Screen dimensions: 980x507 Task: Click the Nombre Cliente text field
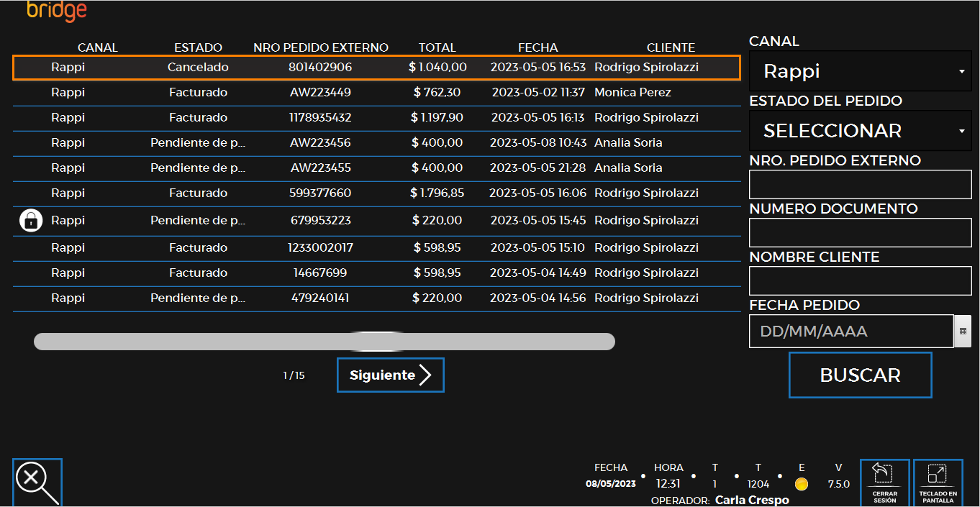861,281
